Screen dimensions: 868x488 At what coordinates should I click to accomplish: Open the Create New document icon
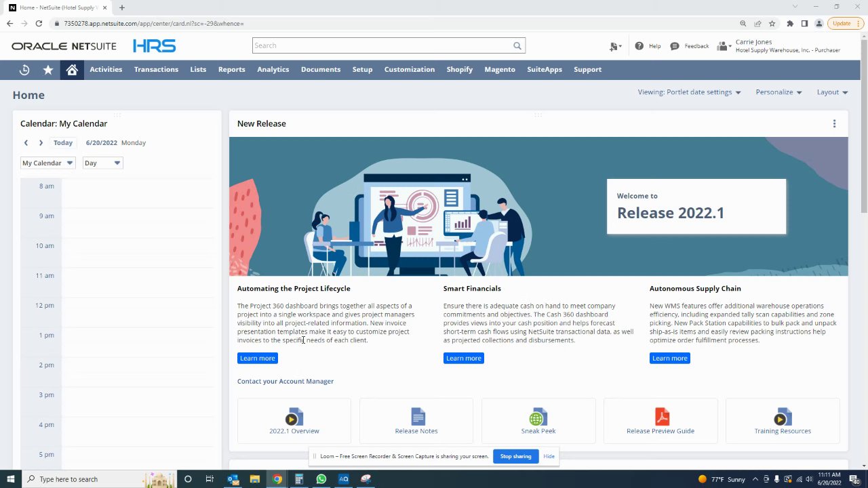(615, 46)
